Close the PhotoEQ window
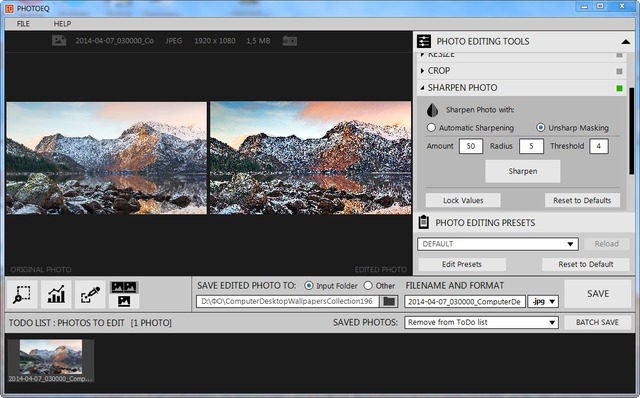 coord(622,7)
